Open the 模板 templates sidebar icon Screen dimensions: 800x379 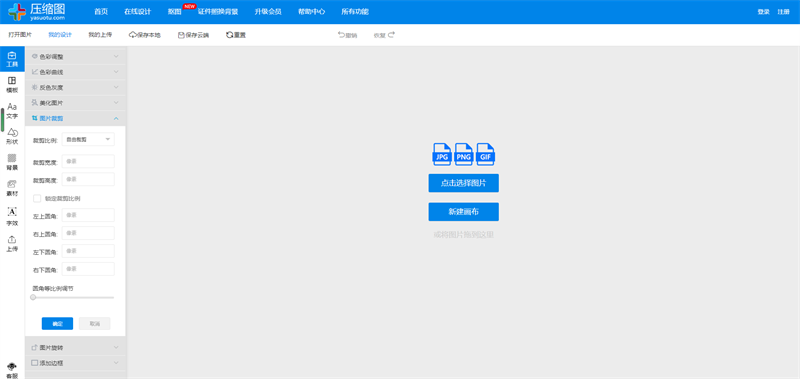pyautogui.click(x=12, y=85)
